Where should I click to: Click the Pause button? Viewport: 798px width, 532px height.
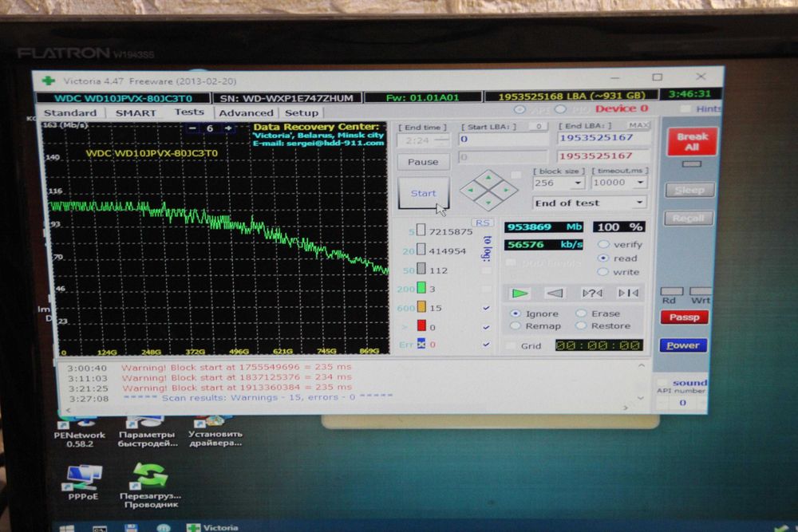tap(423, 162)
